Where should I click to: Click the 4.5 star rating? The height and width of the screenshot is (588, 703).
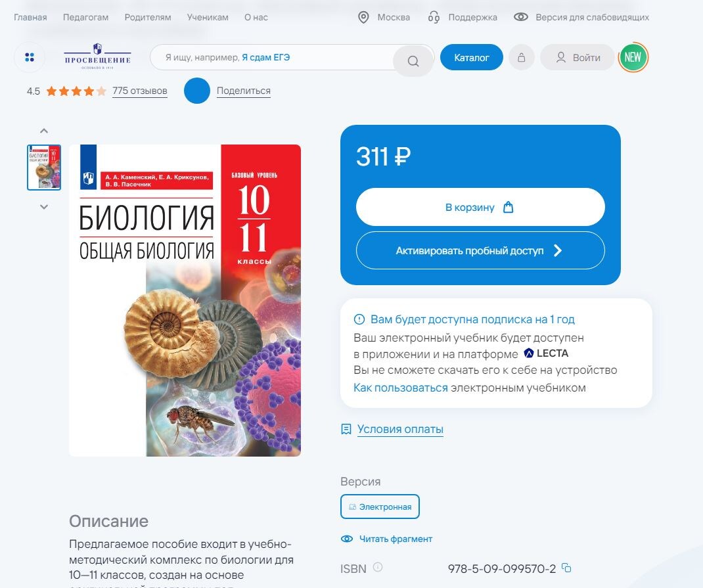[x=66, y=91]
